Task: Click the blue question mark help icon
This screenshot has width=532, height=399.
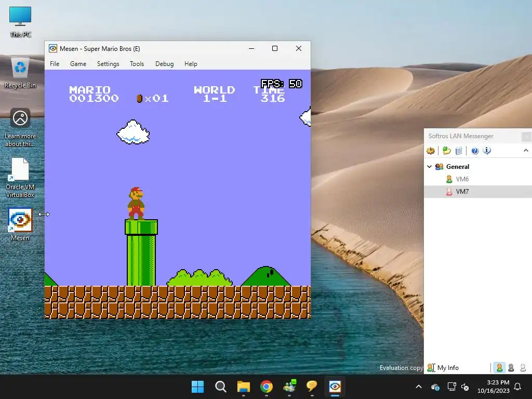Action: [x=475, y=151]
